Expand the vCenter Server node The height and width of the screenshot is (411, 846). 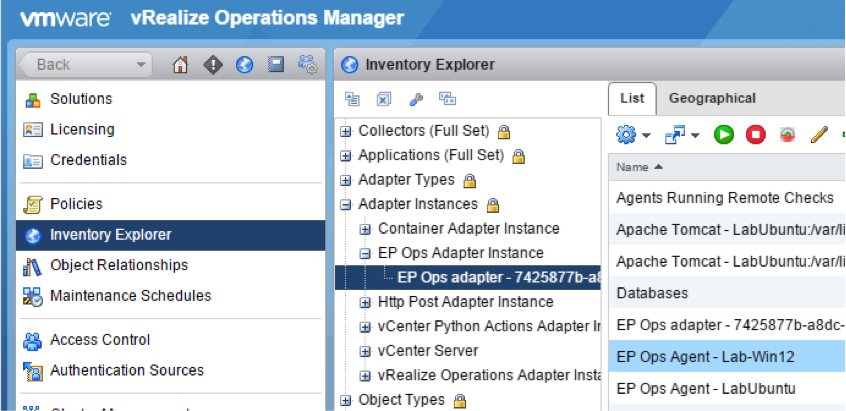366,351
